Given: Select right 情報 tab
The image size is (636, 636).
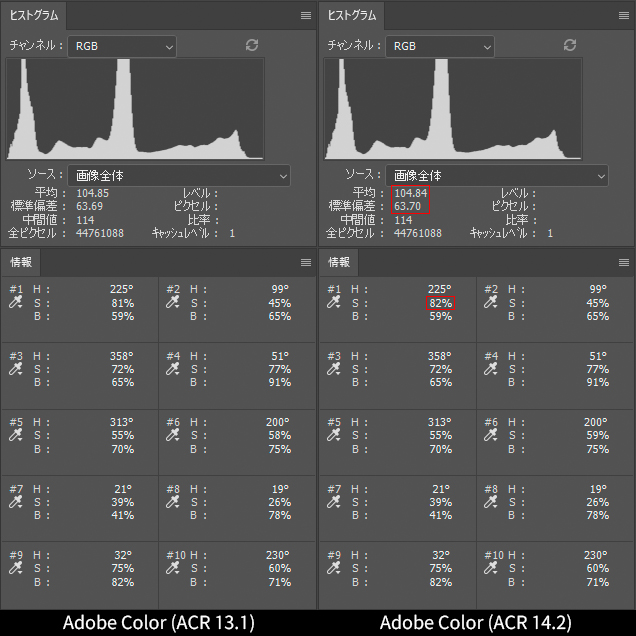Looking at the screenshot, I should pyautogui.click(x=339, y=262).
